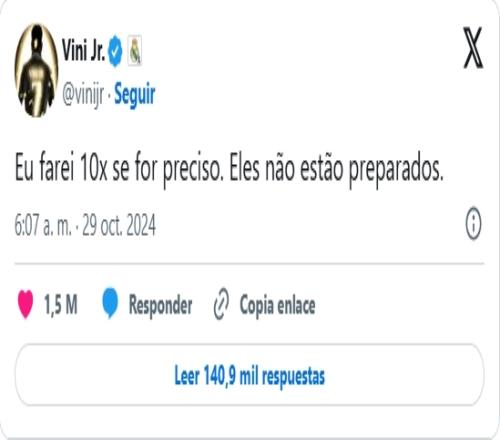This screenshot has height=440, width=500.
Task: Click the blue verified badge
Action: click(x=115, y=51)
